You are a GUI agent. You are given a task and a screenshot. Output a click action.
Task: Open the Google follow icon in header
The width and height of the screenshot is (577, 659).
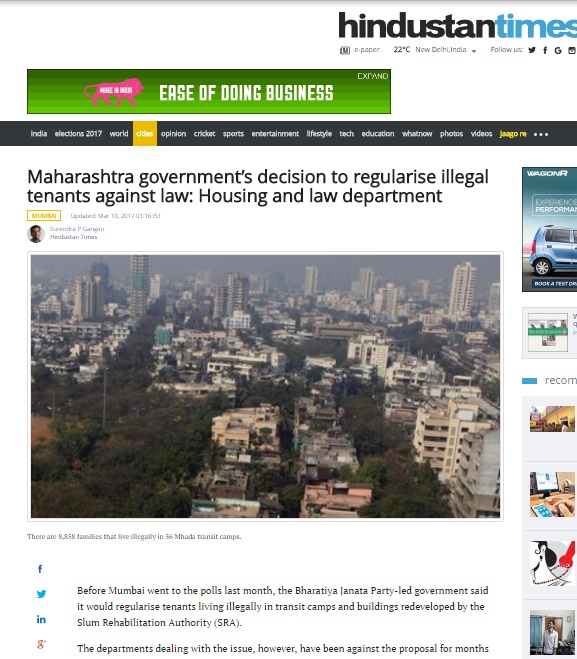(558, 50)
